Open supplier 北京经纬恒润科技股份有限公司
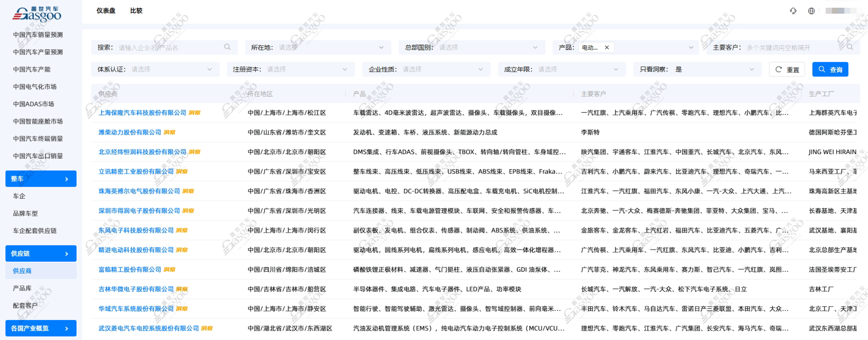The image size is (868, 340). point(142,152)
